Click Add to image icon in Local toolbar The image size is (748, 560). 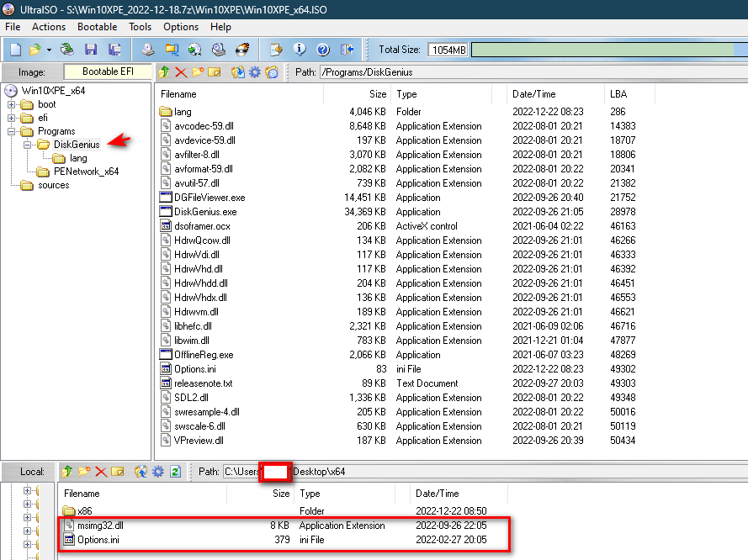(x=141, y=472)
